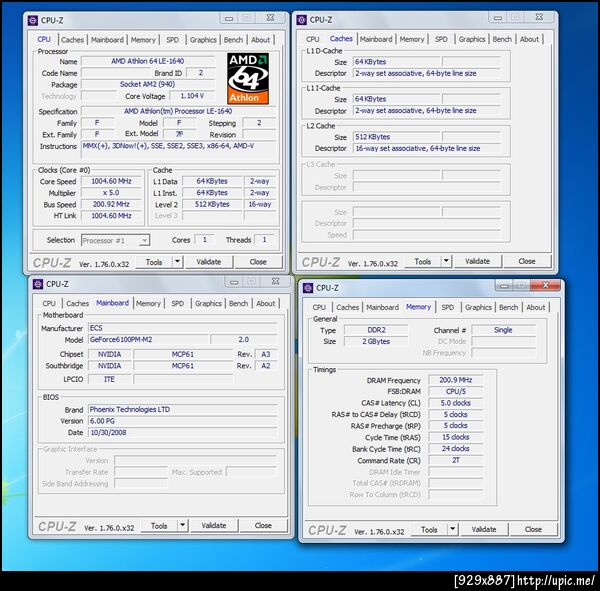Click the DRAM Frequency value '200.9 MHz'
Viewport: 600px width, 591px height.
pos(456,380)
